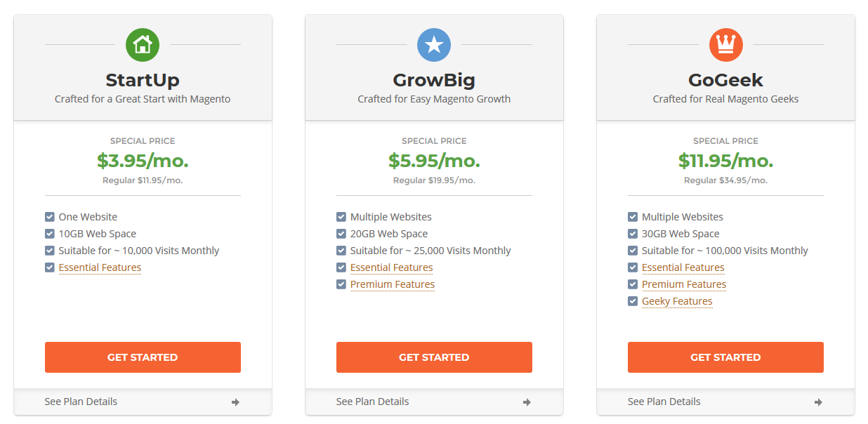Open Essential Features link in StartUp plan
868x424 pixels.
[100, 267]
